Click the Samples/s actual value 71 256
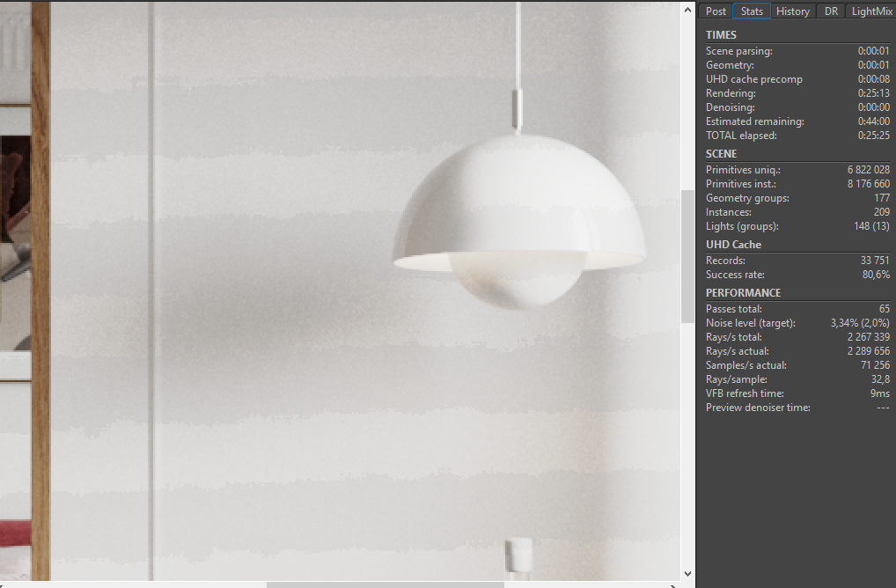 (875, 365)
